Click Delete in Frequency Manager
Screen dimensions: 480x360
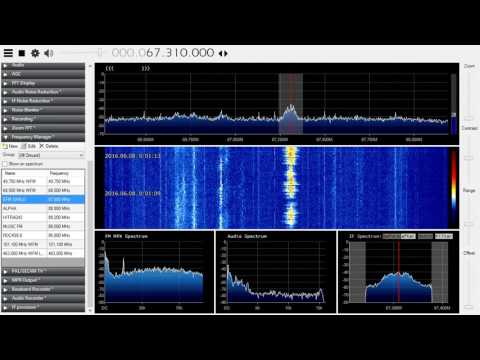coord(49,146)
